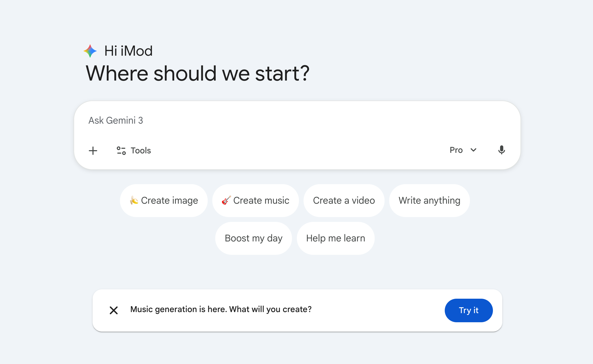Click the guitar icon on Create music
Image resolution: width=593 pixels, height=364 pixels.
(226, 200)
